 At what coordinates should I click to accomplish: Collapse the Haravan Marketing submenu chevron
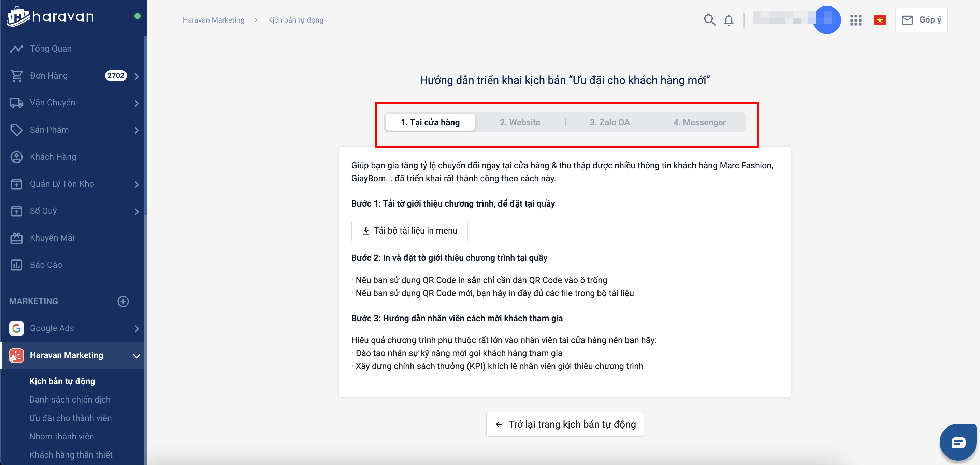(136, 356)
